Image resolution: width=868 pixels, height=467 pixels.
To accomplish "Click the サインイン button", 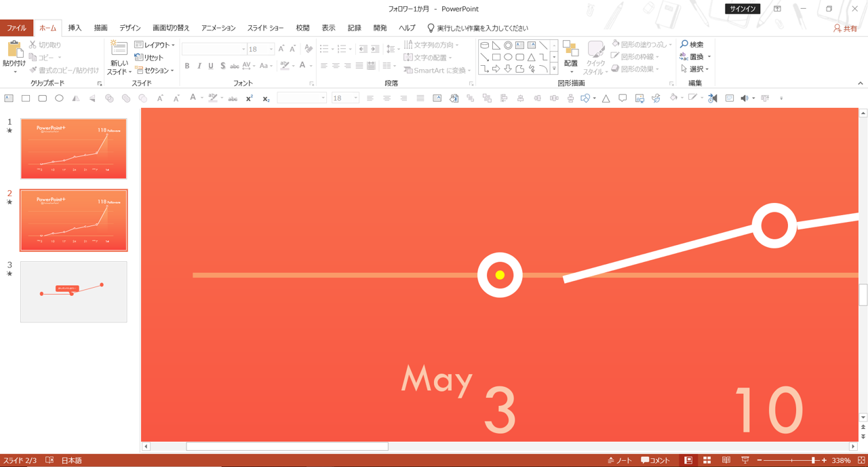I will (x=743, y=9).
